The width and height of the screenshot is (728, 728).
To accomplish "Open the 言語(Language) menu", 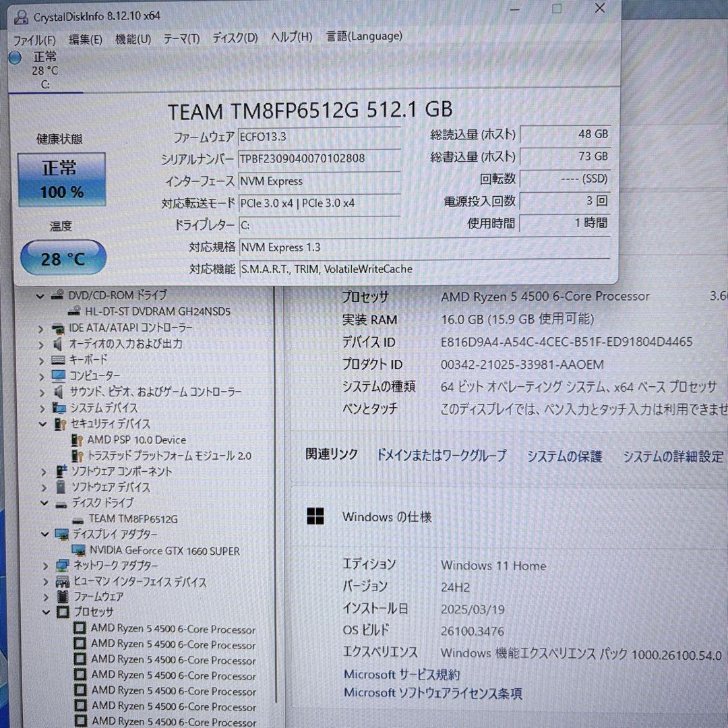I will (364, 36).
